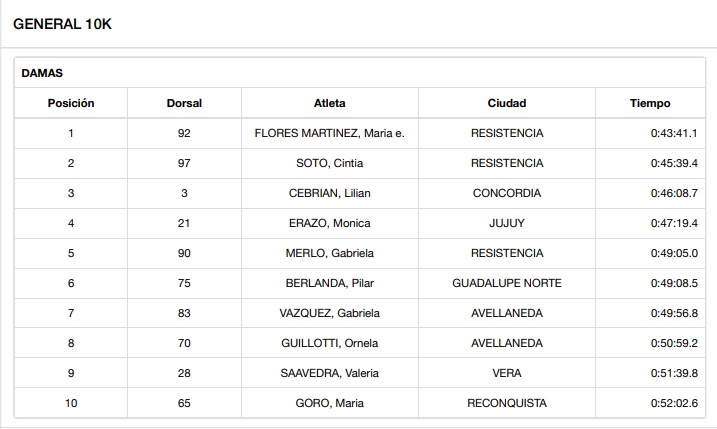The height and width of the screenshot is (429, 717).
Task: Click the GUADALUPE NORTE city cell
Action: click(506, 283)
